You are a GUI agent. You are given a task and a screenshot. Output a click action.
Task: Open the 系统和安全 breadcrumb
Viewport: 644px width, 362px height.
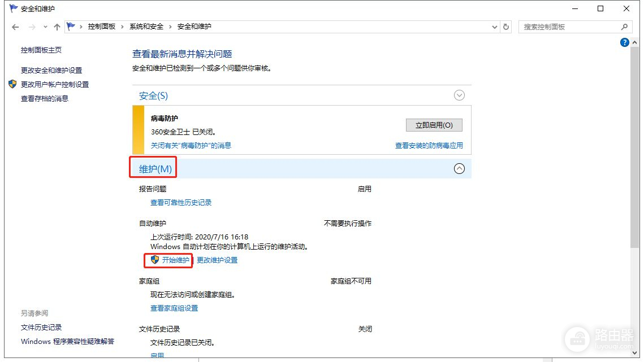click(146, 27)
